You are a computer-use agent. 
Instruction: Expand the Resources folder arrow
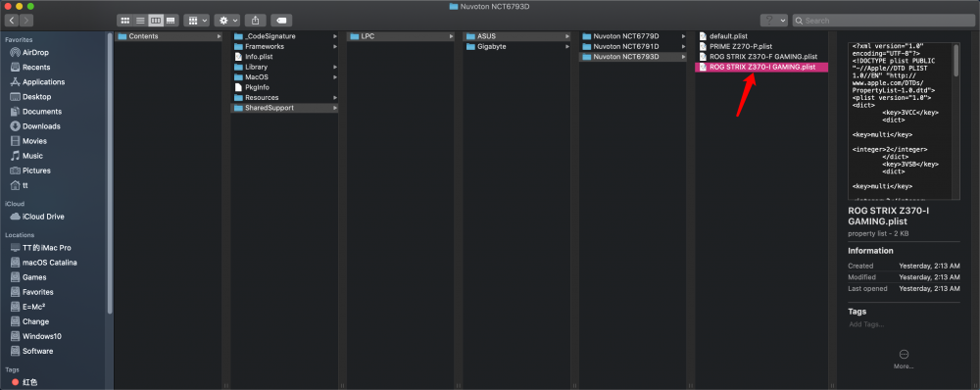click(x=335, y=98)
